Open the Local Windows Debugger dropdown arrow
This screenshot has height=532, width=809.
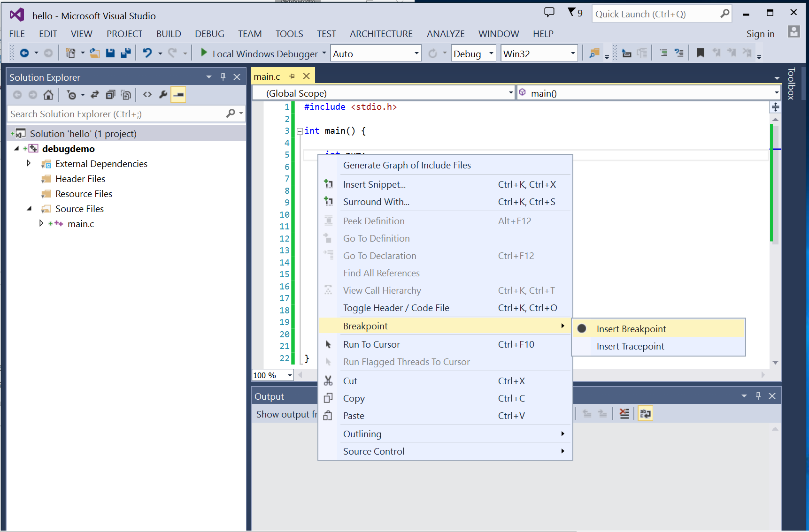pos(324,53)
